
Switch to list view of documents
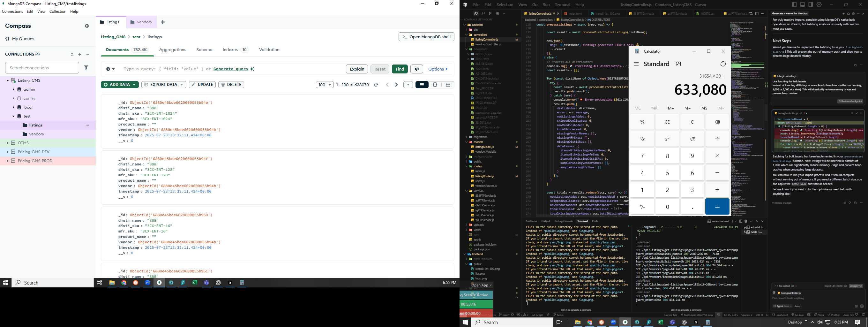422,85
